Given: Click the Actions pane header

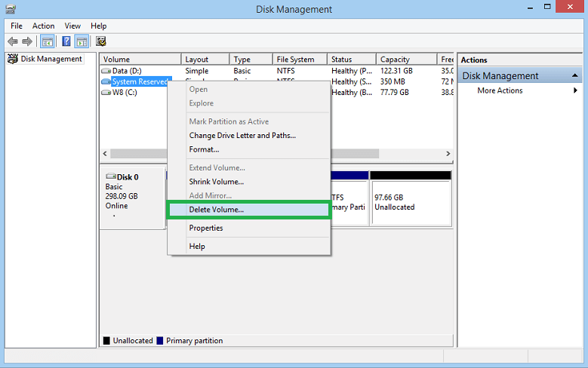Looking at the screenshot, I should 520,60.
